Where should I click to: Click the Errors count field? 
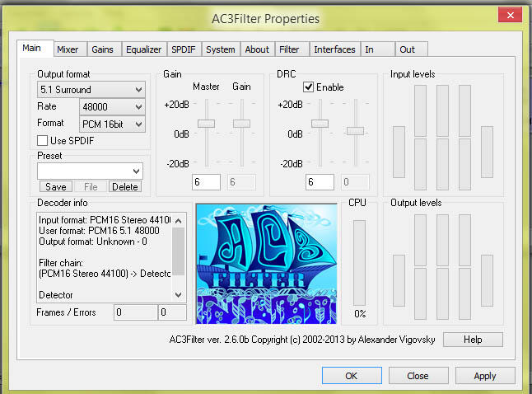pyautogui.click(x=172, y=312)
